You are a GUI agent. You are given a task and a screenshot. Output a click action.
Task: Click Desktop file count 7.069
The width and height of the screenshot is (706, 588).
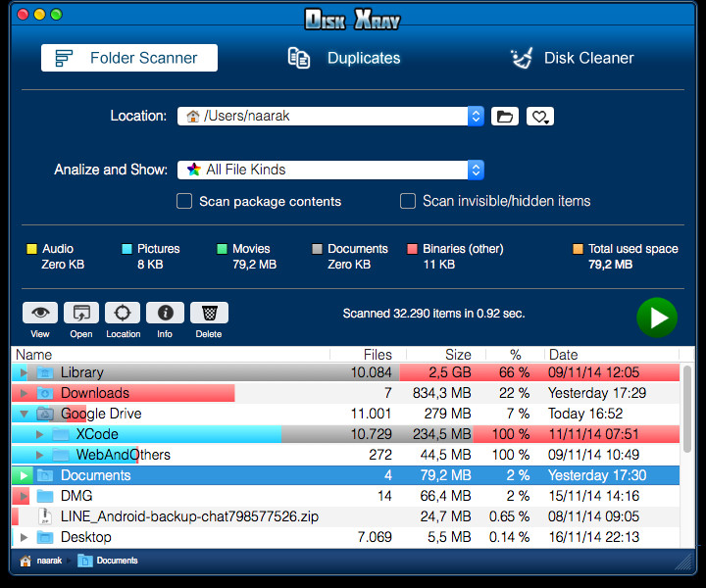(375, 537)
